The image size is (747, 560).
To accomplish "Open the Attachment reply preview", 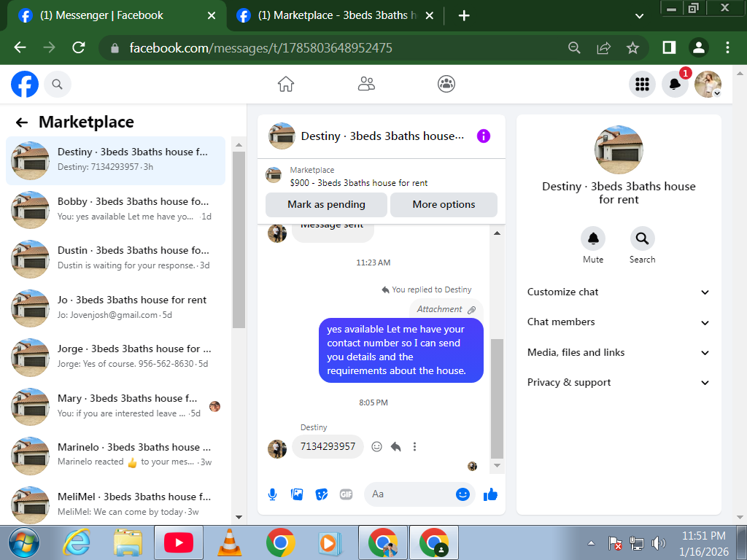I will [446, 309].
